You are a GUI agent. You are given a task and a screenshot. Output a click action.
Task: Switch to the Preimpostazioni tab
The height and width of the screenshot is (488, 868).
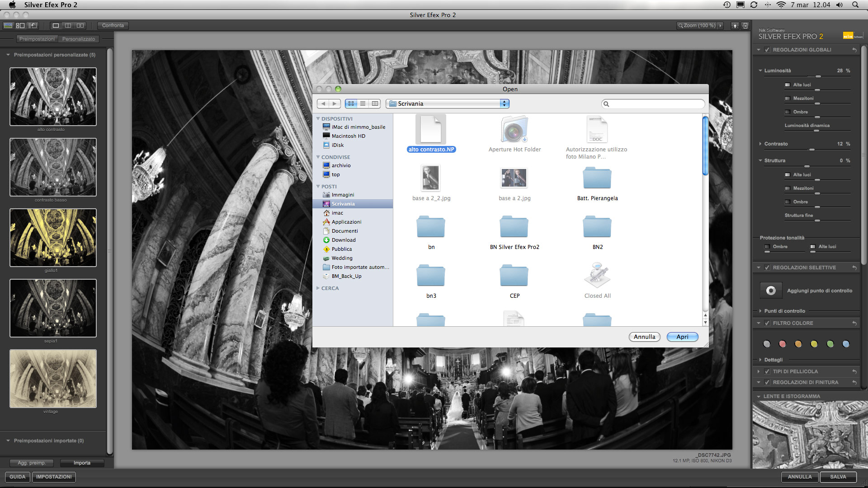[x=37, y=39]
